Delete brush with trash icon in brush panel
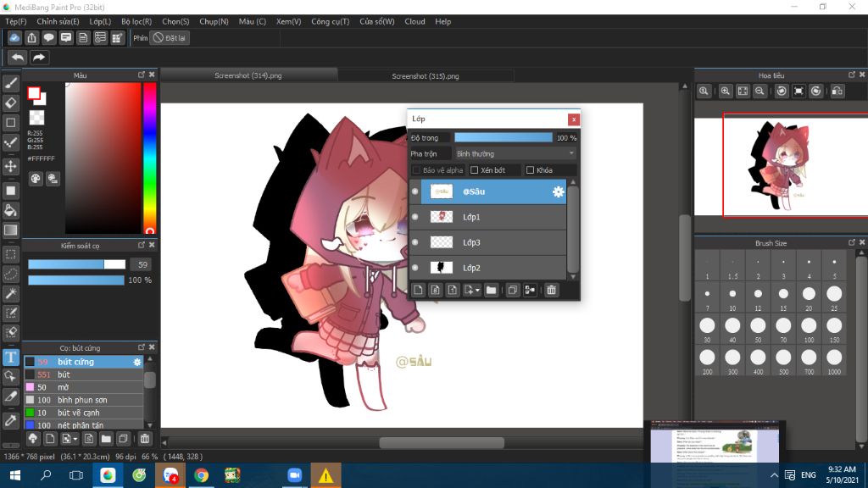 click(144, 439)
